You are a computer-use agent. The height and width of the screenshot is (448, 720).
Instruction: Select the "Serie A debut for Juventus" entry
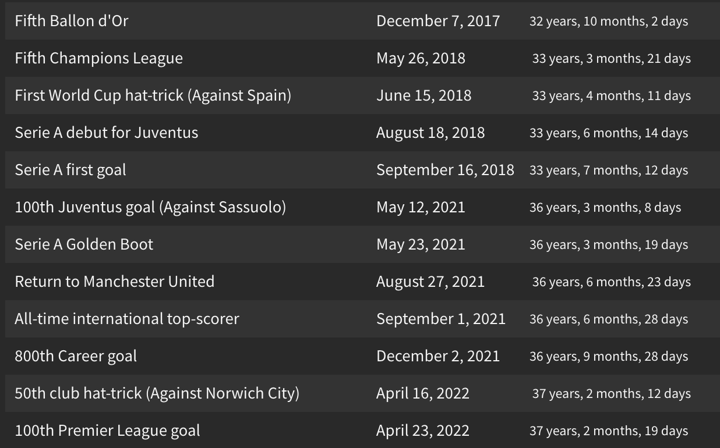tap(106, 132)
